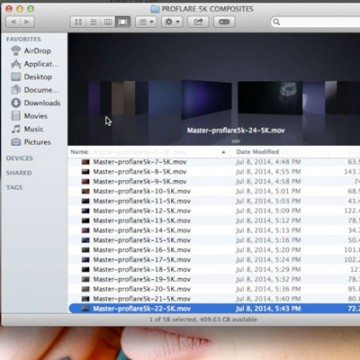Switch to column view
This screenshot has width=360, height=360.
coord(108,22)
